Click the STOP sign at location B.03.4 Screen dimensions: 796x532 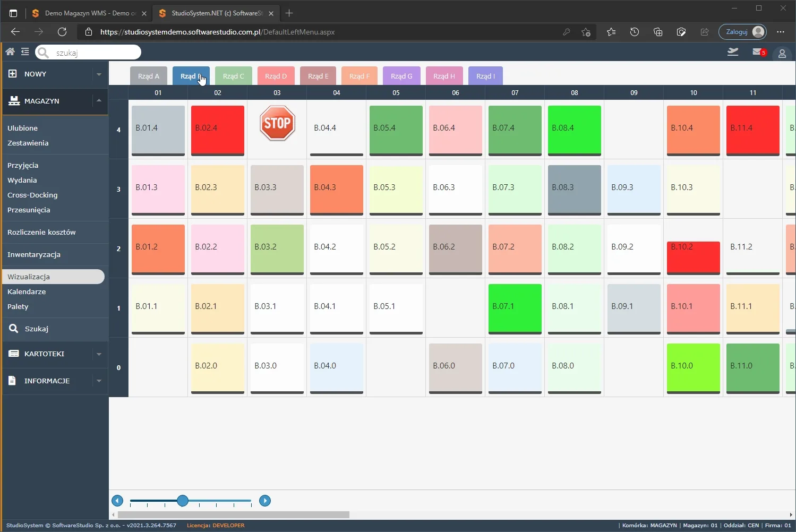pyautogui.click(x=277, y=123)
